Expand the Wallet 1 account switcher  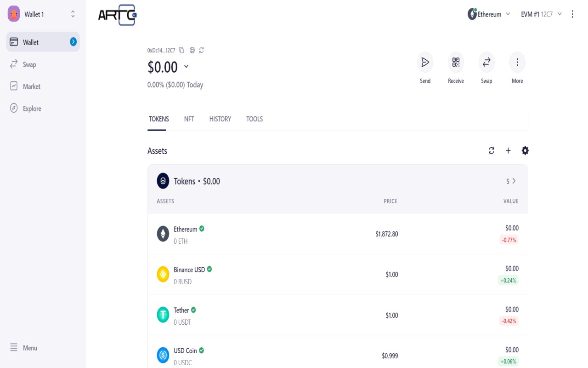tap(73, 14)
